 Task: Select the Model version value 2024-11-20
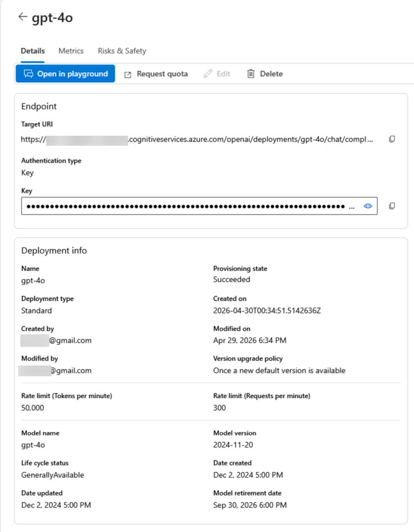point(233,445)
